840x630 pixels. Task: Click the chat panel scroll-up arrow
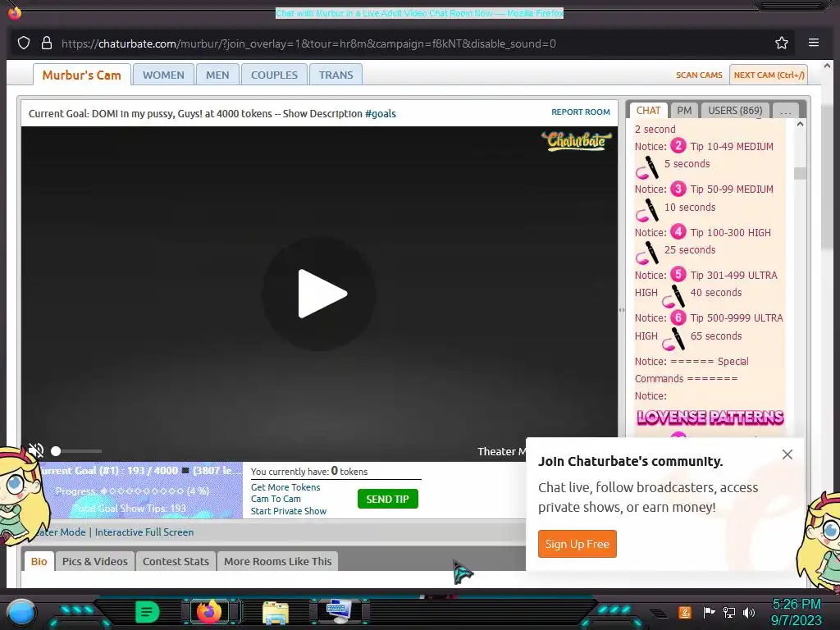pos(800,125)
